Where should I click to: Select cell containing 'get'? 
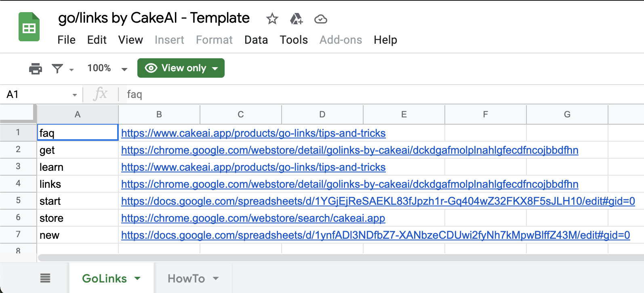pyautogui.click(x=78, y=150)
